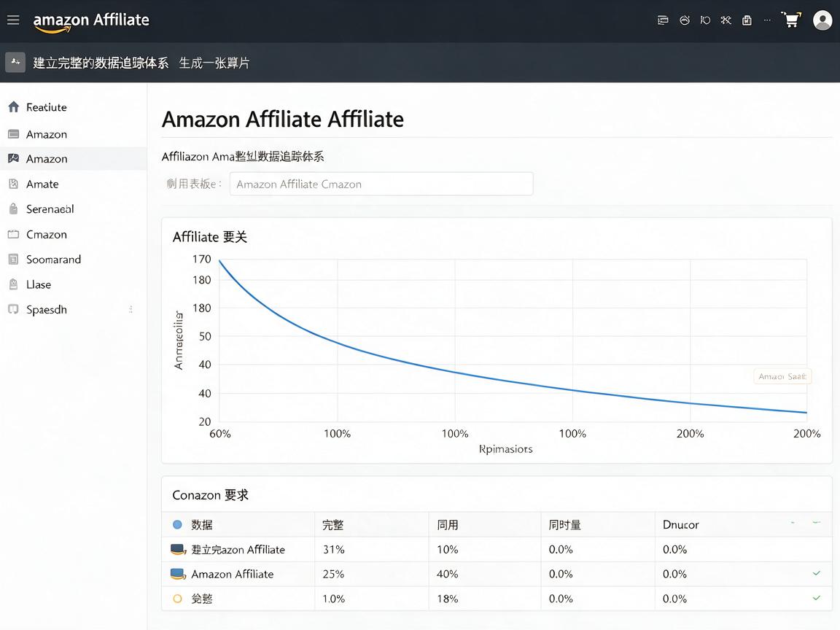The height and width of the screenshot is (630, 840).
Task: Click the tools icon in top bar
Action: point(726,20)
